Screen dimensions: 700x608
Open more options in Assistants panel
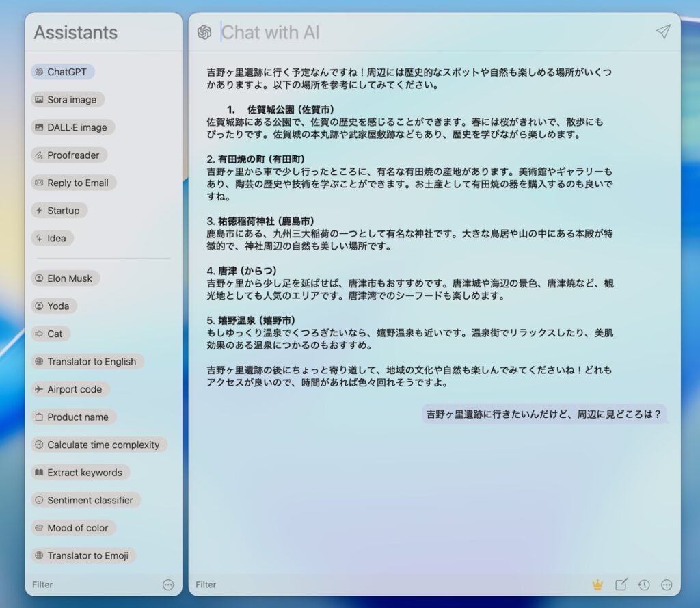[168, 585]
